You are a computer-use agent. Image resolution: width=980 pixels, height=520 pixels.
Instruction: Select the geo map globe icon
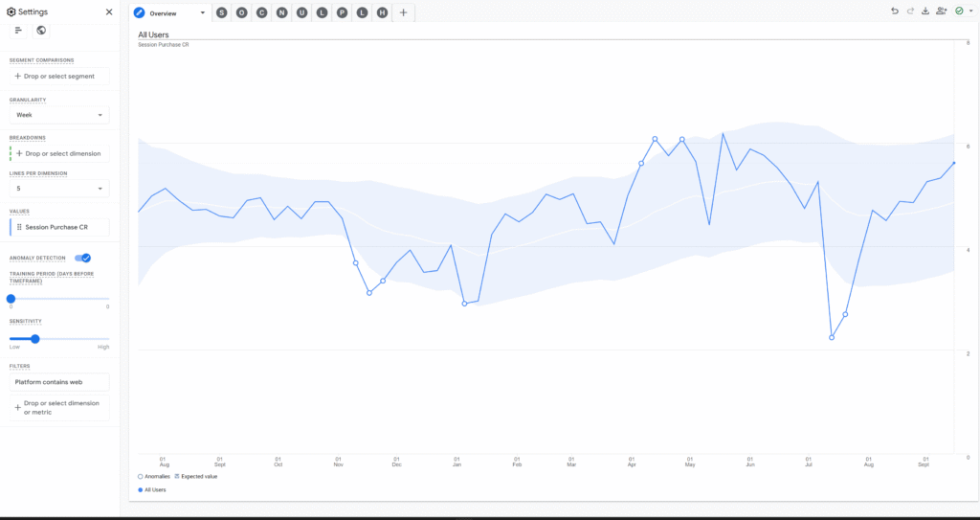pyautogui.click(x=41, y=31)
